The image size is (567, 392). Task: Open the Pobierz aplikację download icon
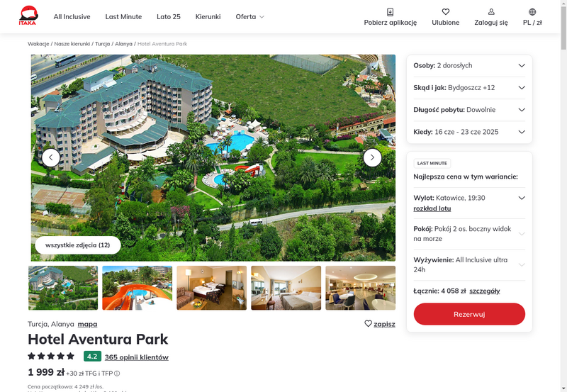(x=390, y=12)
